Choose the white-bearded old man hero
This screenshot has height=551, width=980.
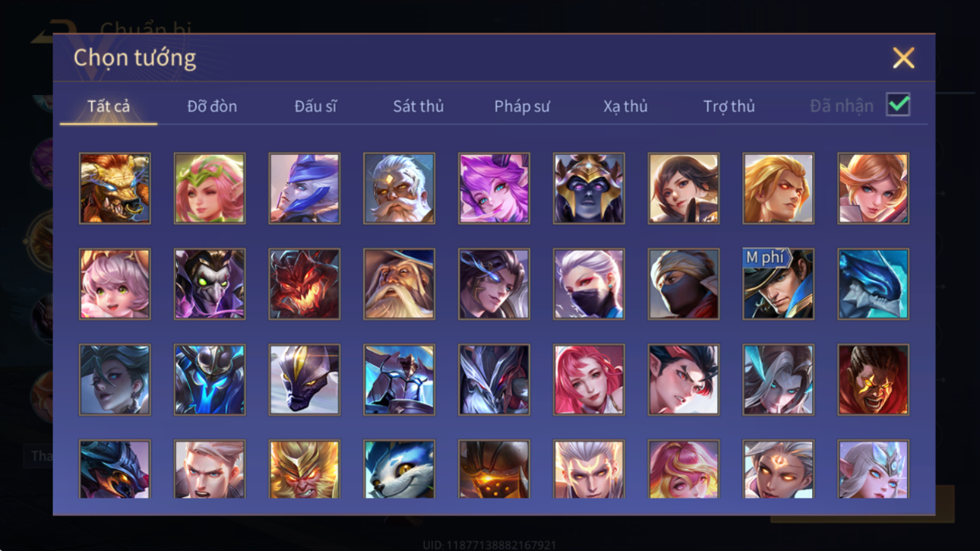399,188
